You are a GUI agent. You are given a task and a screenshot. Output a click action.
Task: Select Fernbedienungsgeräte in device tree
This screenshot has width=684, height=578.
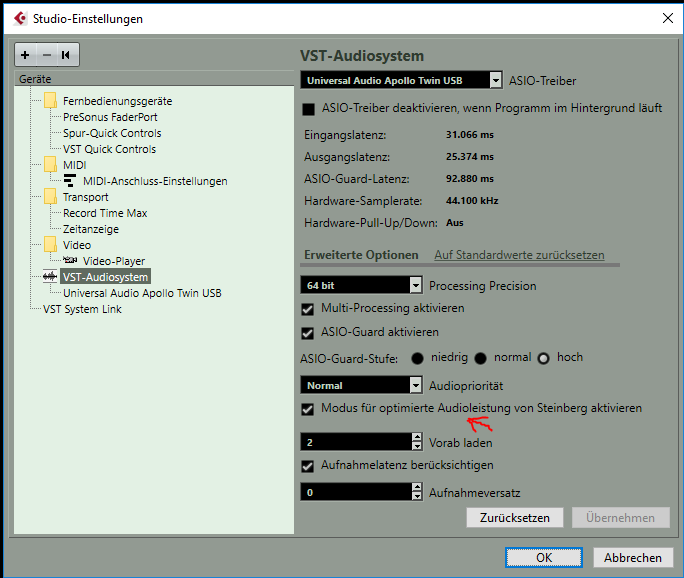pyautogui.click(x=117, y=101)
